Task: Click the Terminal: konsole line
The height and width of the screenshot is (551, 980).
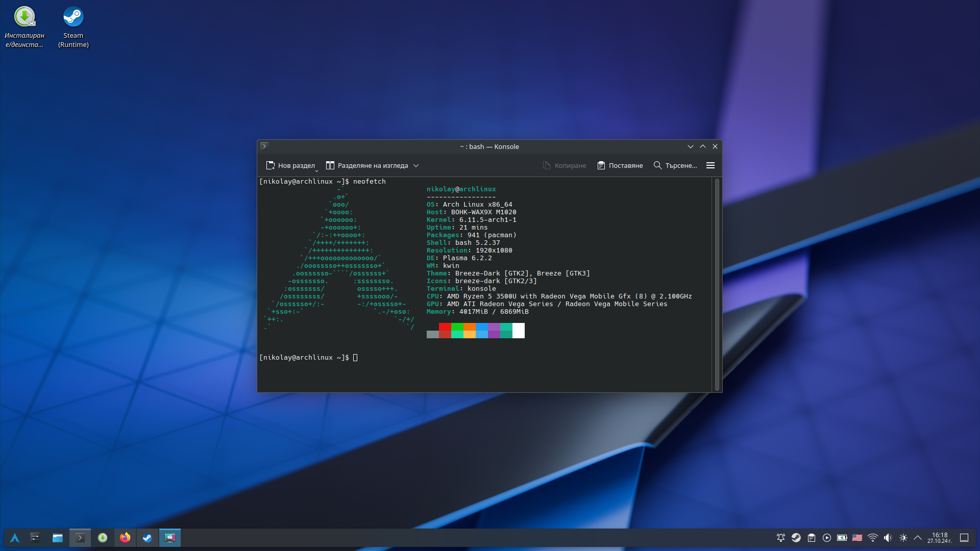Action: tap(461, 289)
